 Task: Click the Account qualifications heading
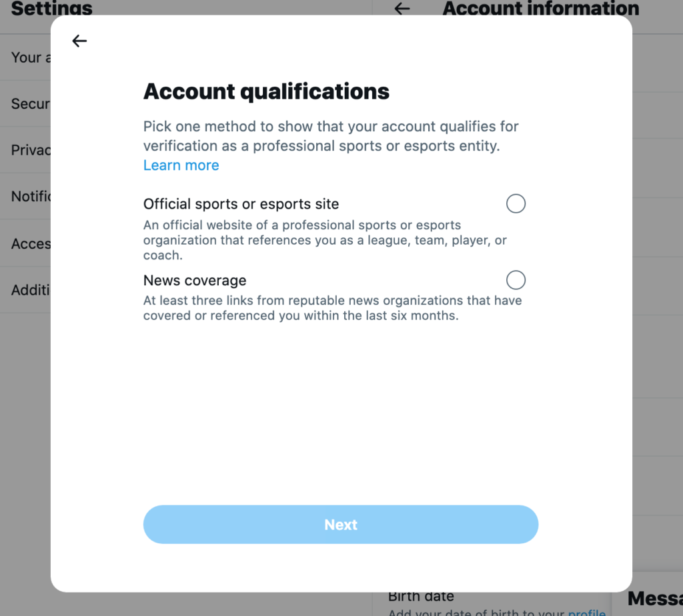[x=266, y=91]
